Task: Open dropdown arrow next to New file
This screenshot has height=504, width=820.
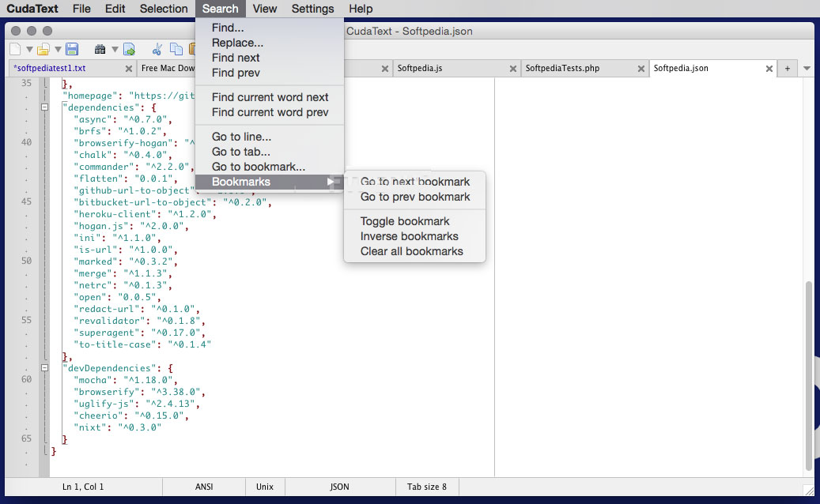Action: coord(28,50)
